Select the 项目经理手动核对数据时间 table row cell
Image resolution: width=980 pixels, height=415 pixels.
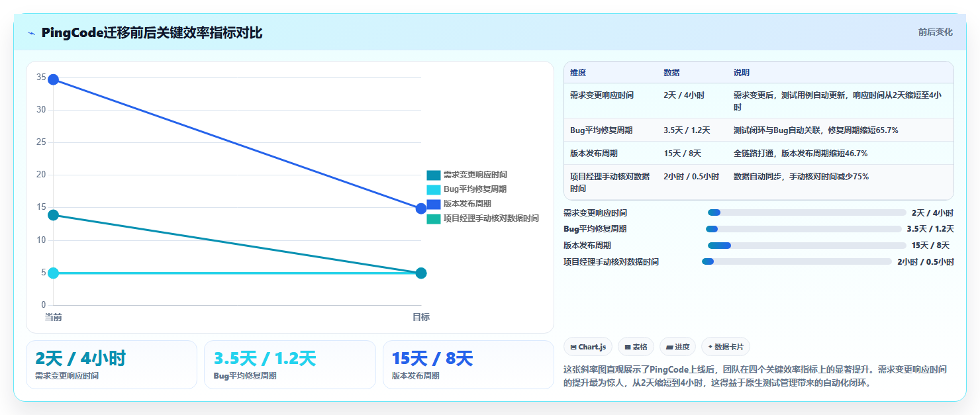point(611,182)
